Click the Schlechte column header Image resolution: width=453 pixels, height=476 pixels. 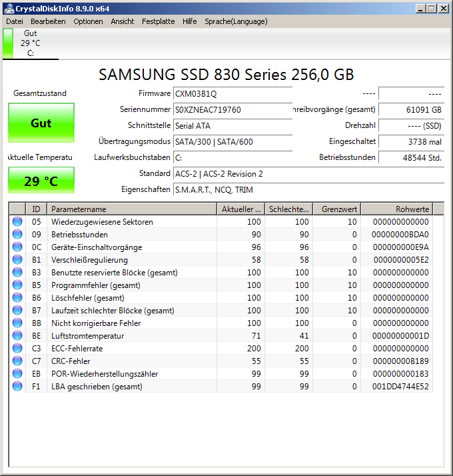[289, 209]
